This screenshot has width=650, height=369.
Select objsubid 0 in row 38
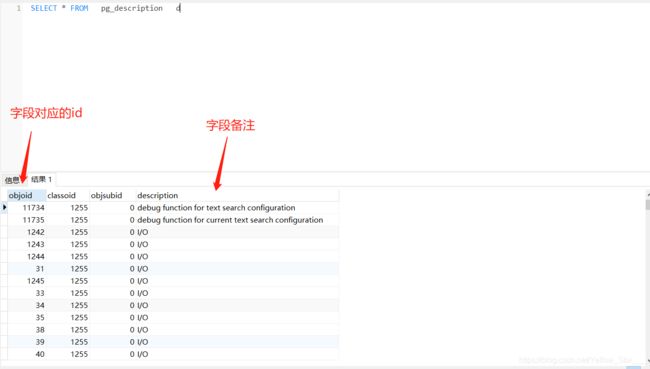(x=112, y=330)
